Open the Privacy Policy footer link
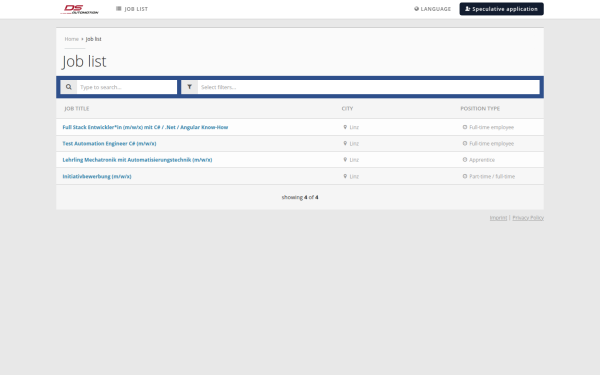The height and width of the screenshot is (375, 600). 528,218
